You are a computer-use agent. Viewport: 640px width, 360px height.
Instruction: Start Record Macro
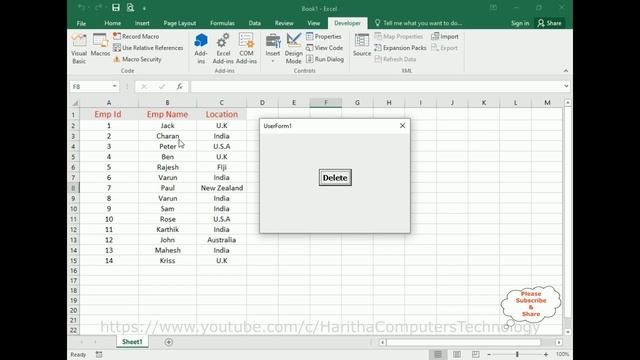[x=136, y=36]
